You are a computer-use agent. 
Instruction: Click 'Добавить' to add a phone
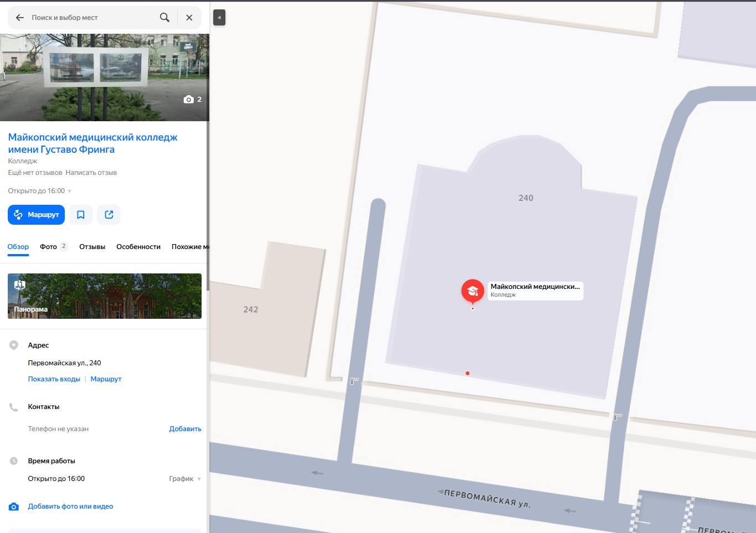185,429
